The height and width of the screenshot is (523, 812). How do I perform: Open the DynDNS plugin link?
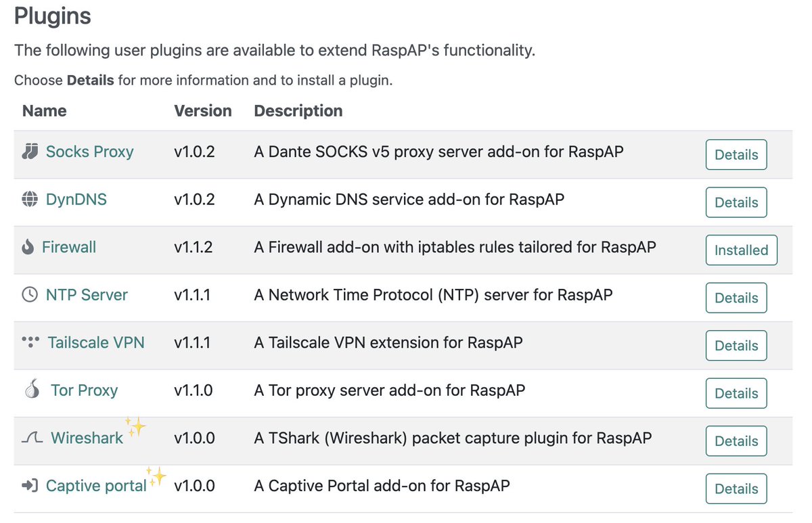(76, 200)
